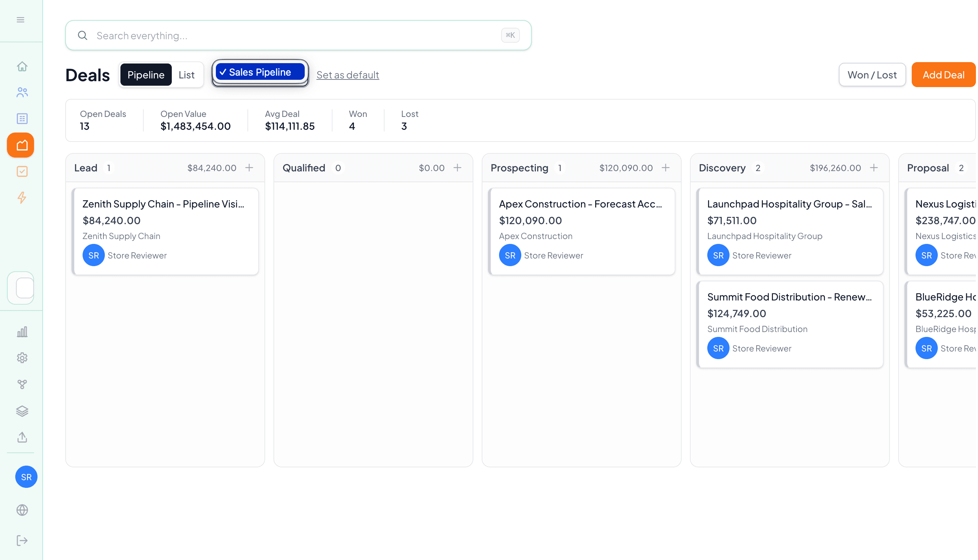
Task: Click the logout arrow icon
Action: pos(22,540)
